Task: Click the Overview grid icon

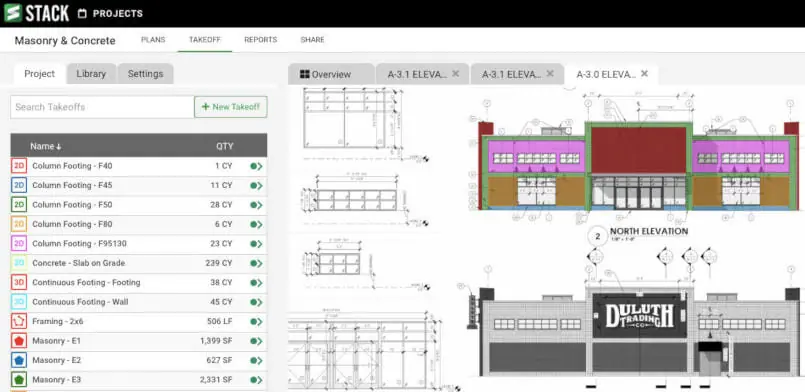Action: (x=304, y=74)
